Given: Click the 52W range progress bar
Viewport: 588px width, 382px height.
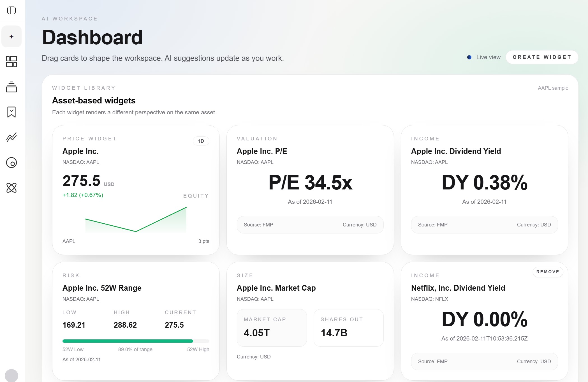Looking at the screenshot, I should [x=136, y=341].
